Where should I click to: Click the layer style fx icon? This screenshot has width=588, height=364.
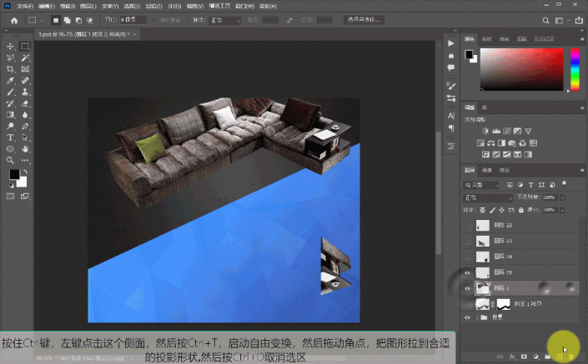tap(512, 357)
